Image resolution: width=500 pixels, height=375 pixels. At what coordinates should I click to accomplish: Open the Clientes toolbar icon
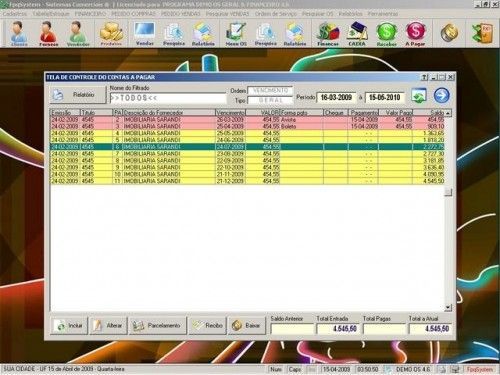coord(18,33)
